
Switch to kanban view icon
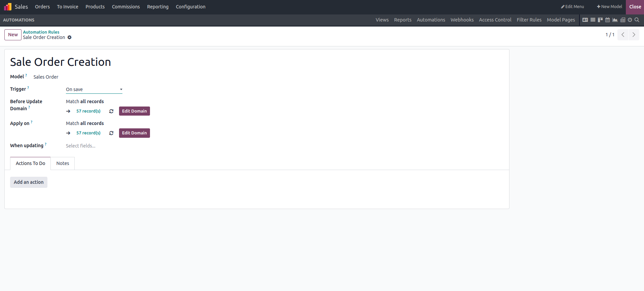(x=600, y=20)
